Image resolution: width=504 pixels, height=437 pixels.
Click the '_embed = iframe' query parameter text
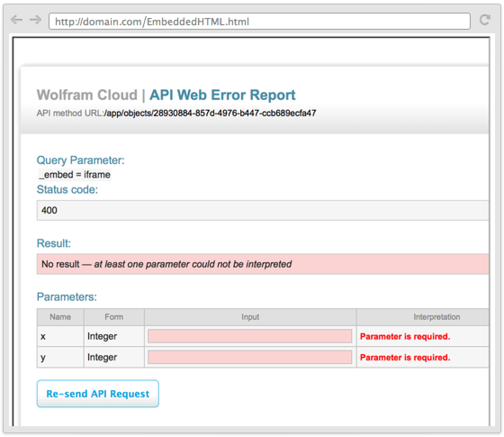(x=74, y=175)
